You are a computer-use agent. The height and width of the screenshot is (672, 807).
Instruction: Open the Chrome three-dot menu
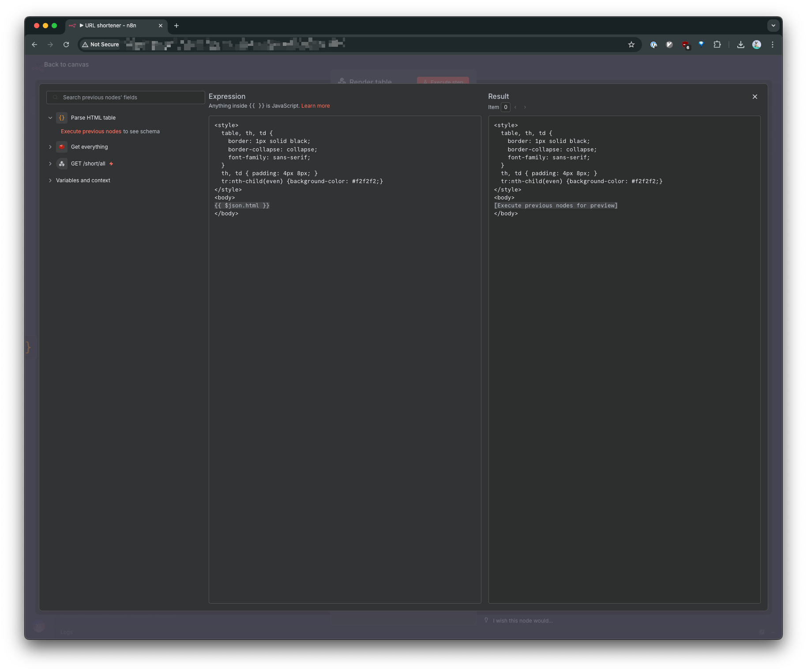click(x=772, y=45)
